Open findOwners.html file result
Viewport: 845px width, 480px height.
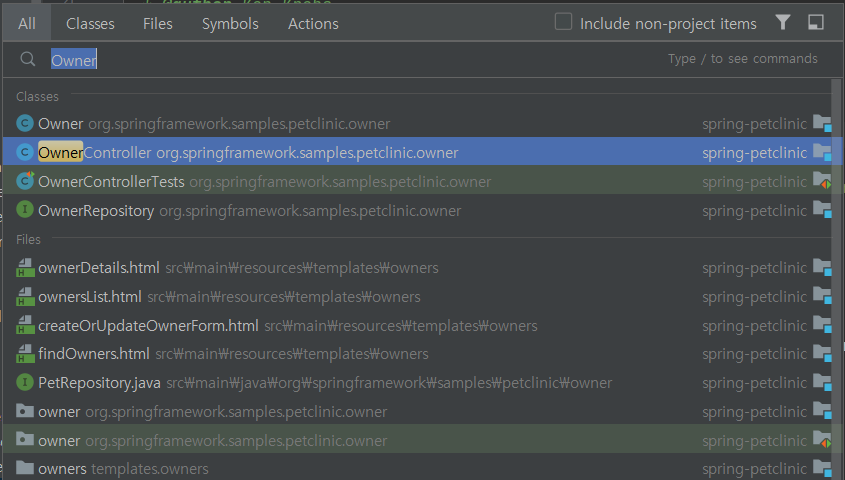click(418, 354)
